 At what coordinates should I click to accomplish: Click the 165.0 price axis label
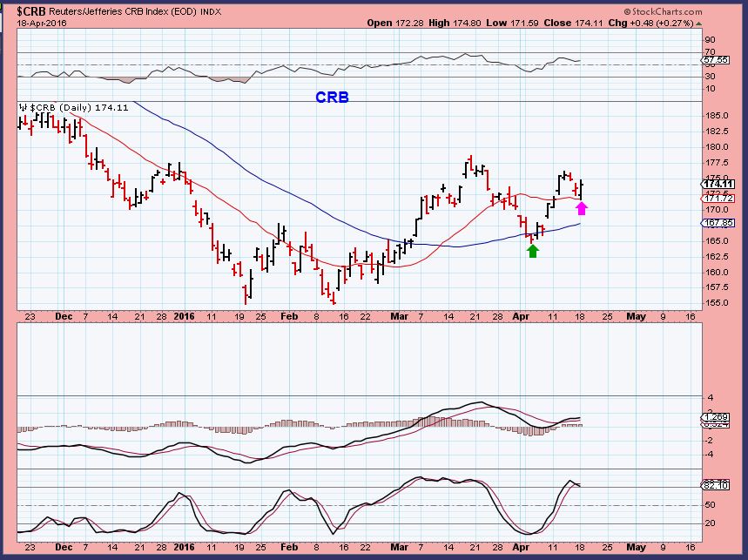(x=716, y=241)
